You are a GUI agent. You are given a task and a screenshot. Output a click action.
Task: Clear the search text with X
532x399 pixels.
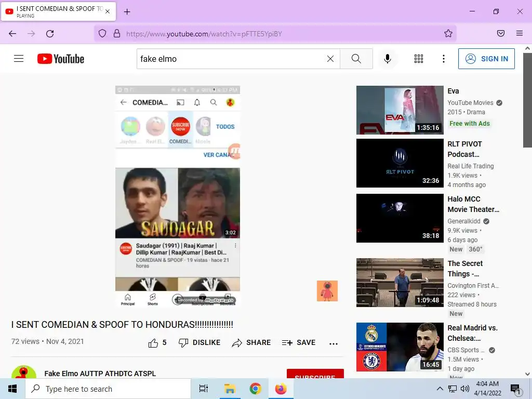click(x=330, y=59)
